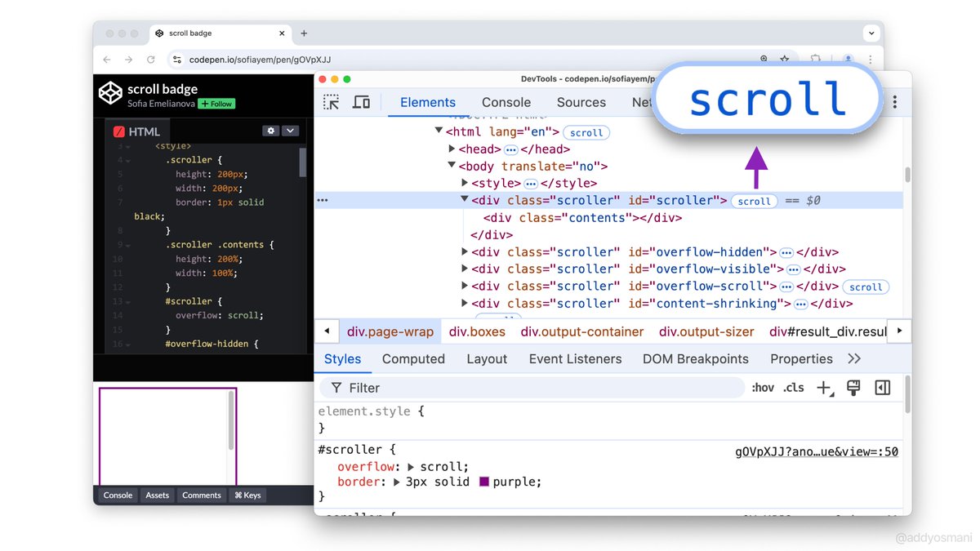Open the gOVpXJJ source link for #scroller rule

[x=817, y=451]
